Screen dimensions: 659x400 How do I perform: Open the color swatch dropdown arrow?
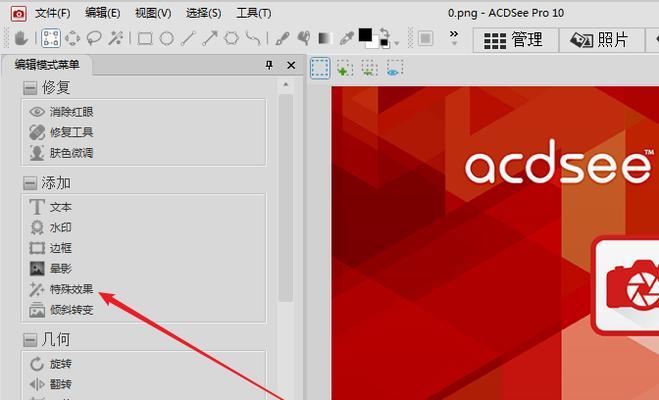click(x=396, y=43)
